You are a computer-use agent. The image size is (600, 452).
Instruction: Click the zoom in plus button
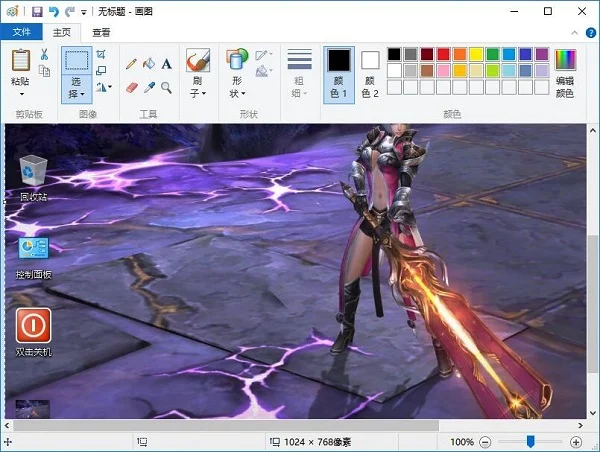pos(575,441)
